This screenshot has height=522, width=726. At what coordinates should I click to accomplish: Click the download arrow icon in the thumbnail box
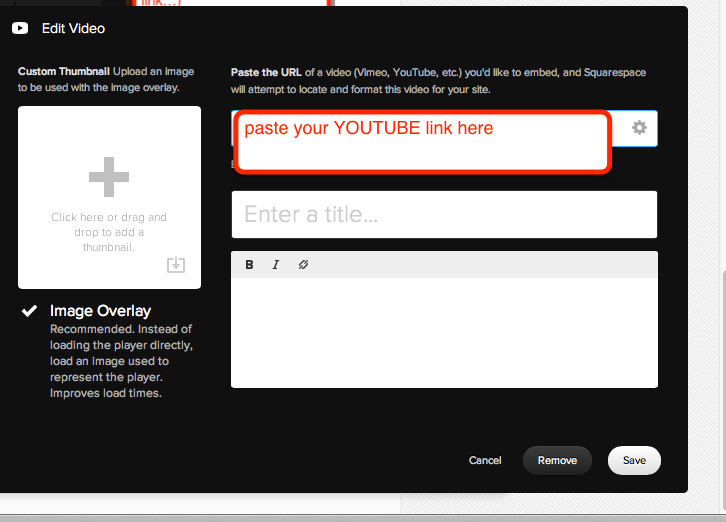coord(176,264)
